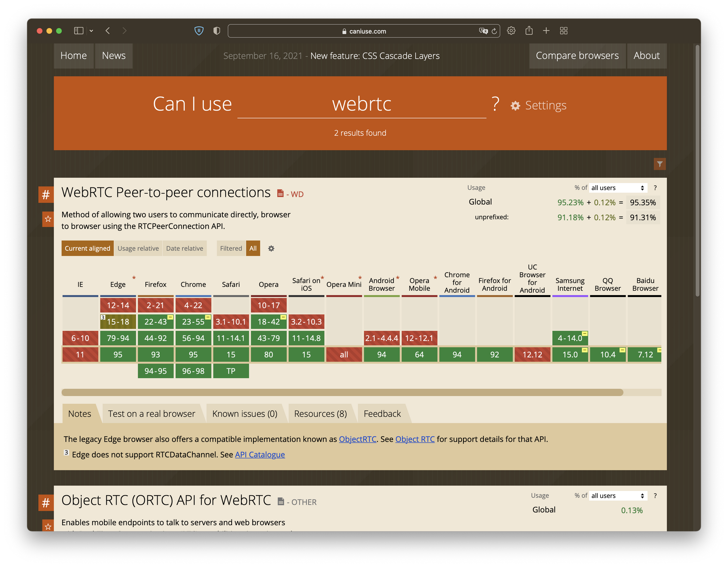Open the ObjectRTC link in notes
Image resolution: width=728 pixels, height=567 pixels.
[x=357, y=439]
